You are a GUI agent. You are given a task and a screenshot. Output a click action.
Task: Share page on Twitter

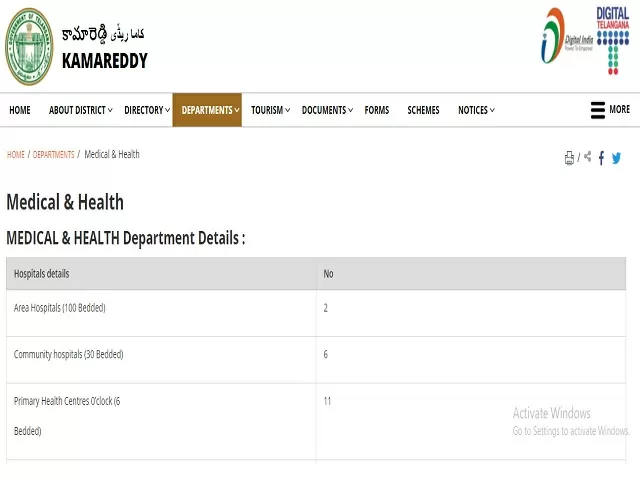616,158
